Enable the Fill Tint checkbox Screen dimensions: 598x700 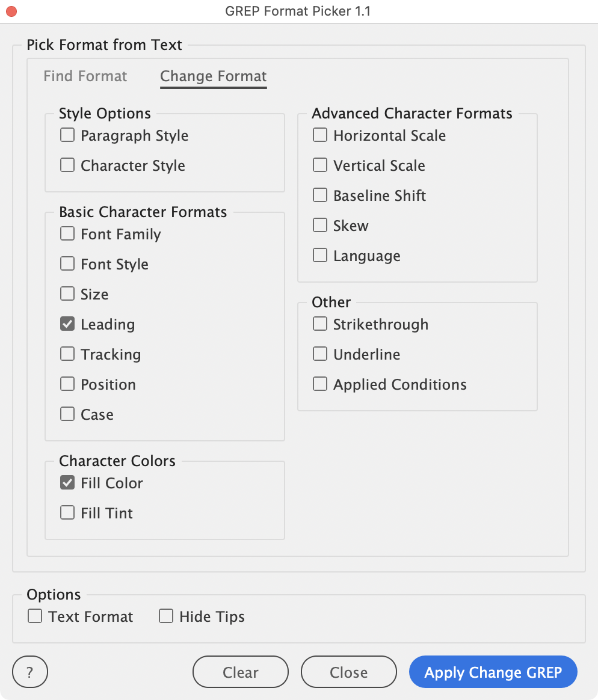tap(67, 513)
